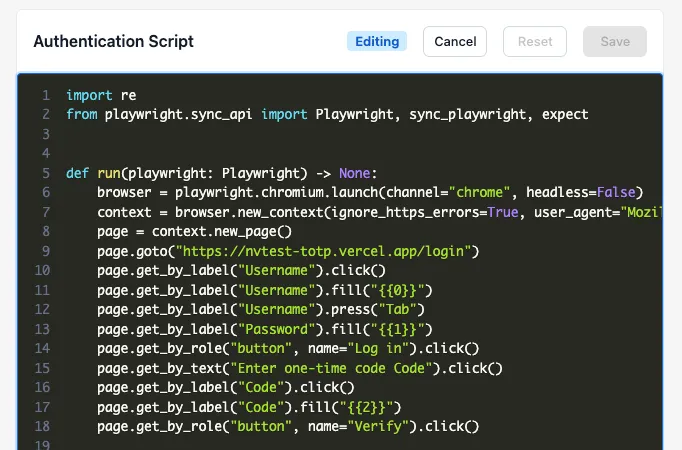The image size is (682, 450).
Task: Click the None return type annotation
Action: 354,173
